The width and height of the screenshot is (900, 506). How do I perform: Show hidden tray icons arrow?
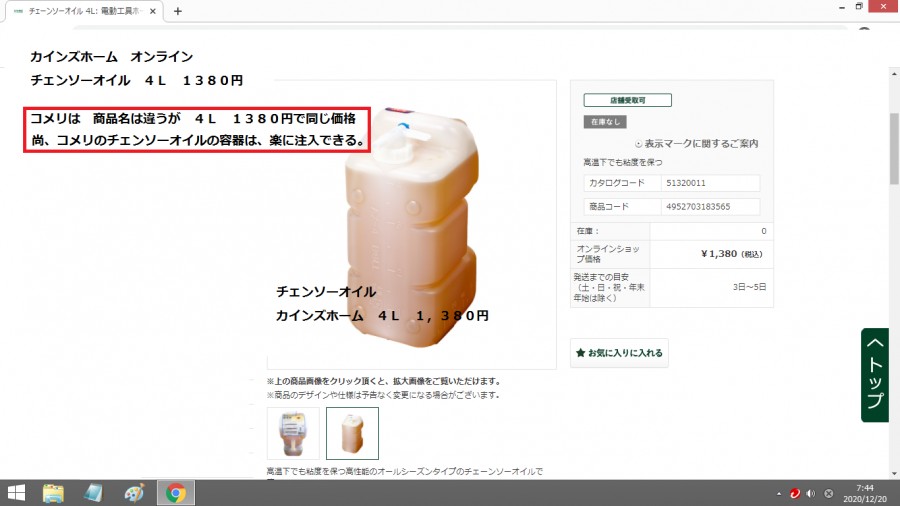pyautogui.click(x=779, y=493)
